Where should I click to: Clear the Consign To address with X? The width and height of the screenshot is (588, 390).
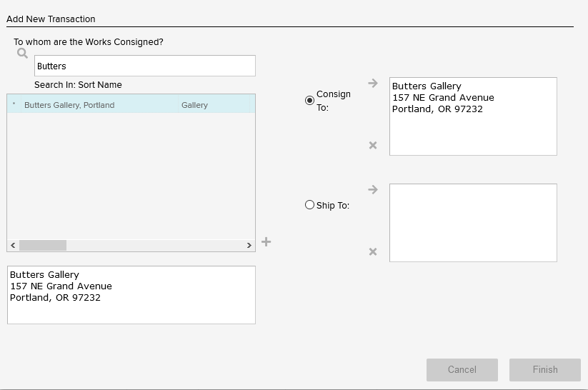pyautogui.click(x=372, y=146)
